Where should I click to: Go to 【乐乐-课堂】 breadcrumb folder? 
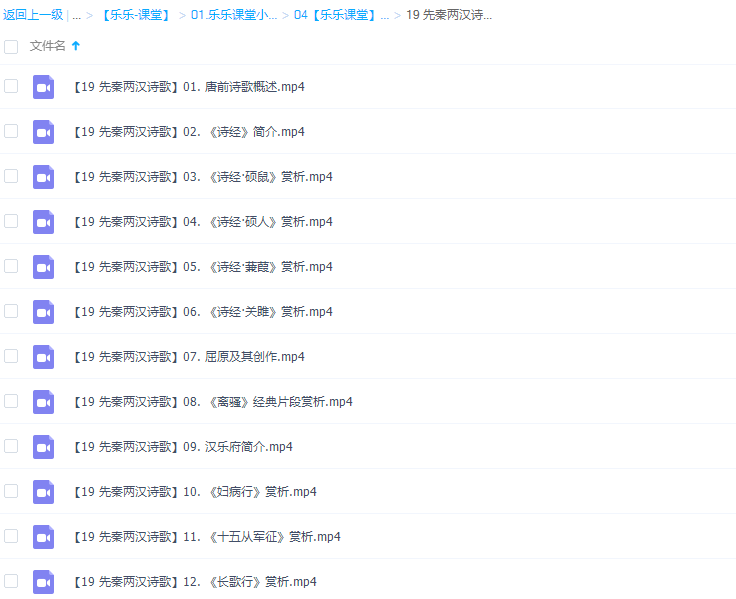coord(135,16)
